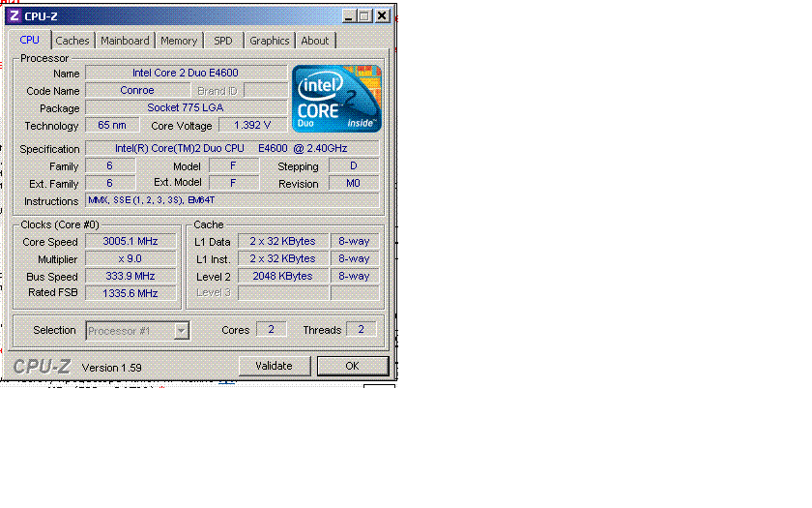This screenshot has height=508, width=812.
Task: Click the Bus Speed value 333.9 MHz
Action: point(130,276)
